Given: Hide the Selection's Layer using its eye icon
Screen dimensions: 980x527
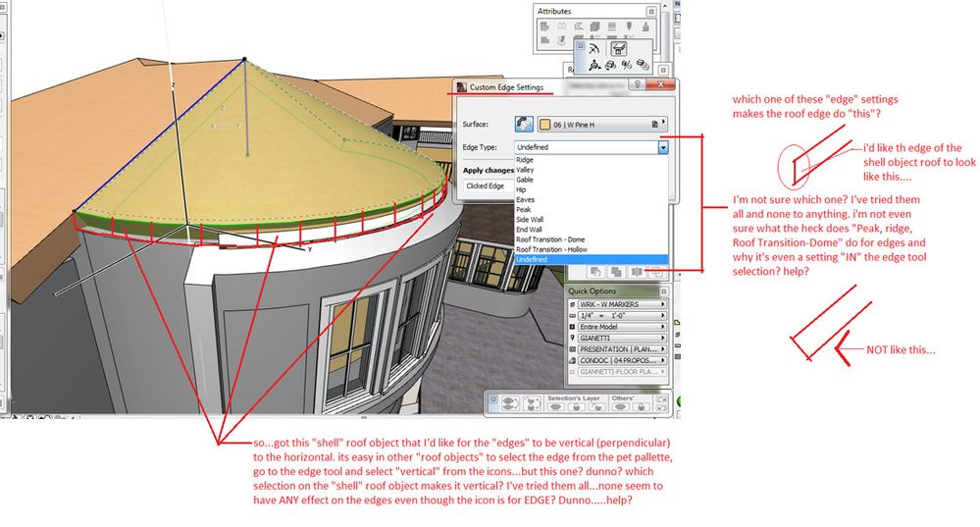Looking at the screenshot, I should coord(555,407).
